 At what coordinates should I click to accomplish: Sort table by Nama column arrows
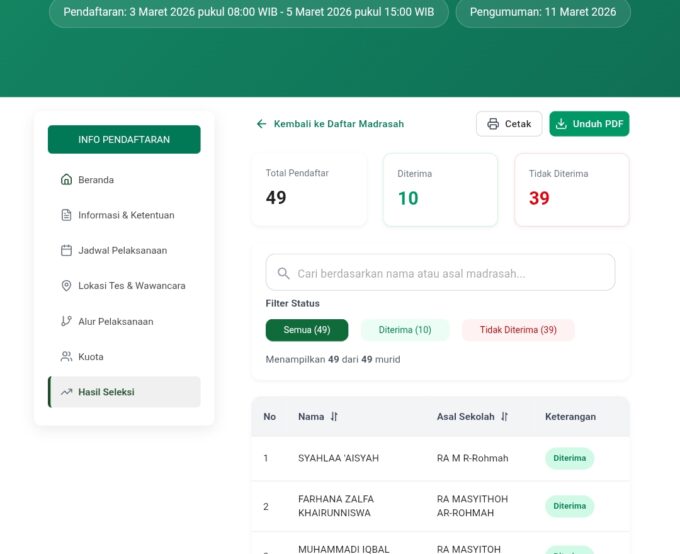(334, 417)
